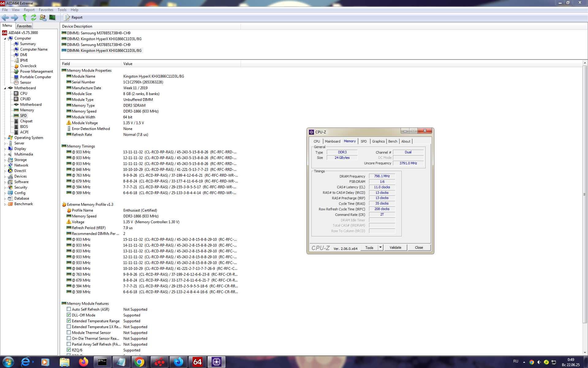Click CPU-Z DRAM Frequency value field
Screen dimensions: 588x368
pyautogui.click(x=382, y=176)
